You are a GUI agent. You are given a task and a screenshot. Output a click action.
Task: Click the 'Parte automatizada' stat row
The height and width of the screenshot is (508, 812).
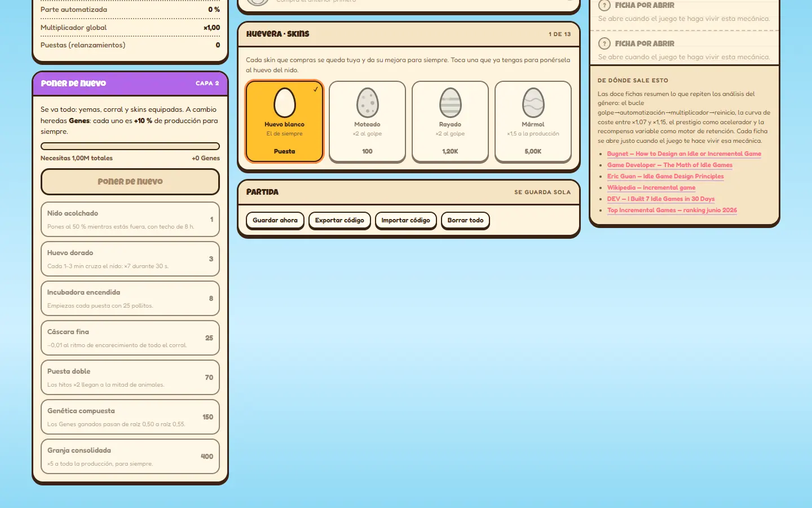click(x=130, y=10)
